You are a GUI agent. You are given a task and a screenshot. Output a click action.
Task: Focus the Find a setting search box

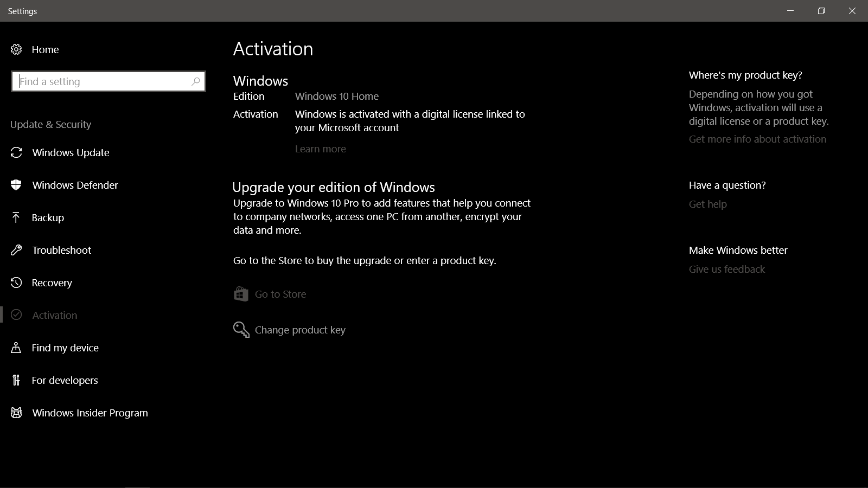(108, 81)
